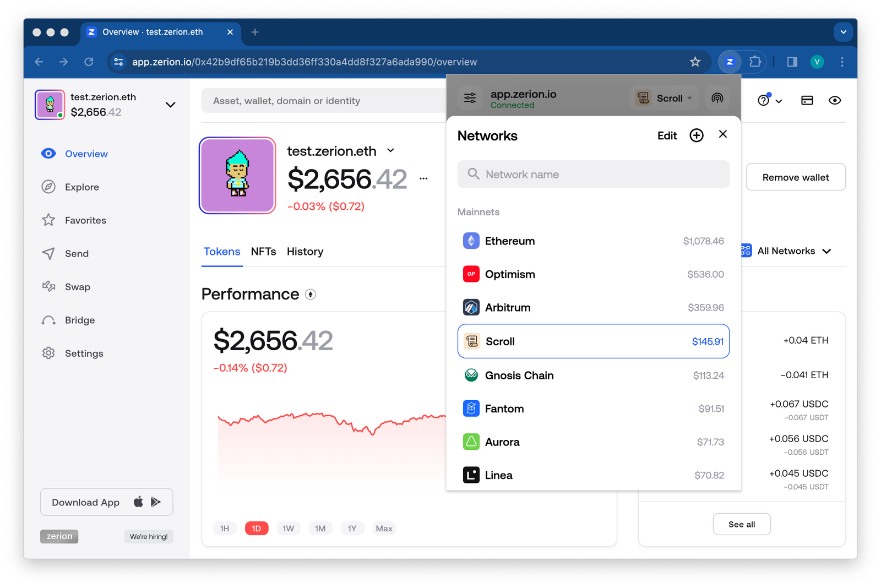Viewport: 881px width, 588px height.
Task: Expand the All Networks dropdown
Action: tap(786, 251)
